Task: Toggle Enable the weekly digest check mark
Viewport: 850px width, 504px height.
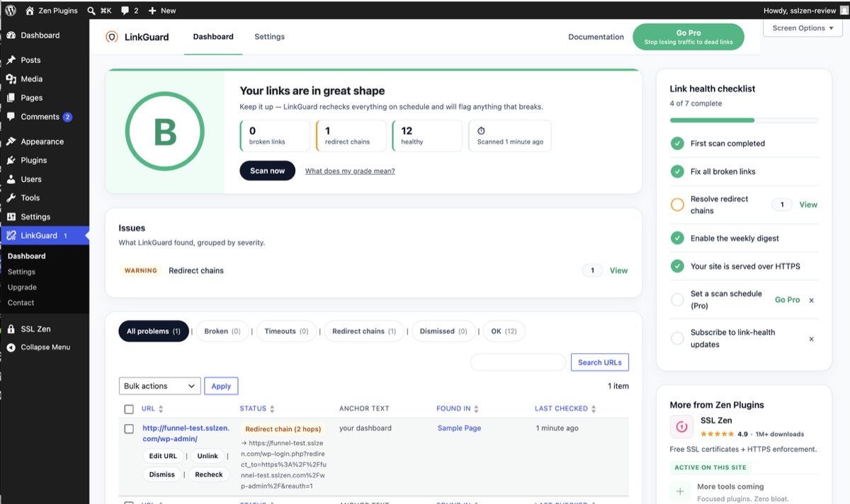Action: [x=677, y=239]
